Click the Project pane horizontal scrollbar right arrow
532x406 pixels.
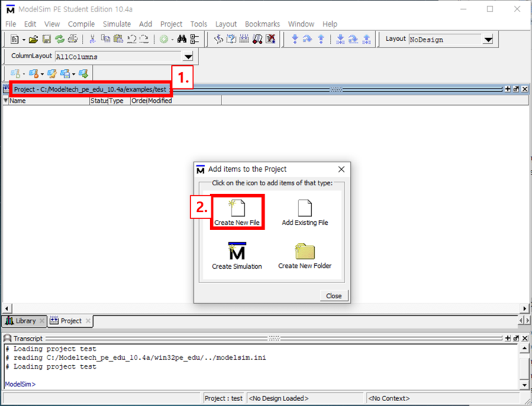525,308
